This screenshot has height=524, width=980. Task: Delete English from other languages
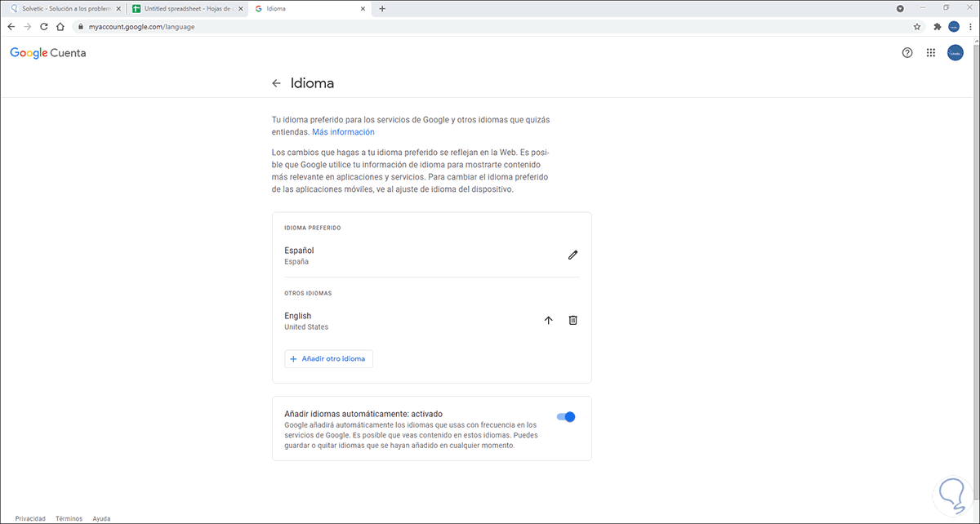coord(572,320)
